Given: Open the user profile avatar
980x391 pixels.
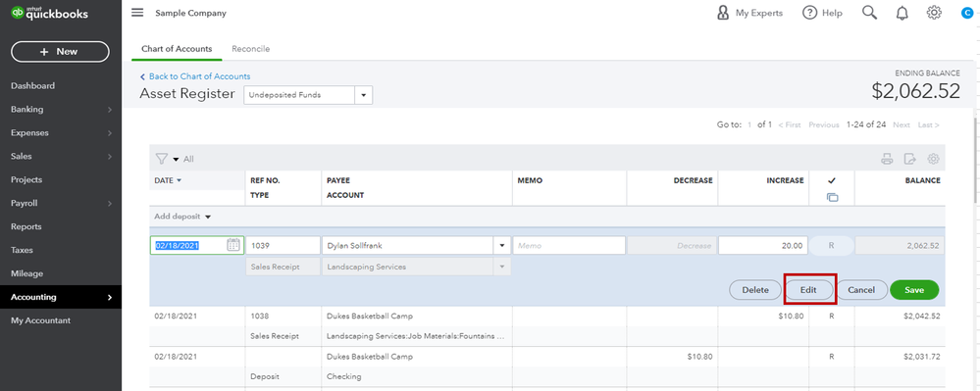Looking at the screenshot, I should 967,13.
